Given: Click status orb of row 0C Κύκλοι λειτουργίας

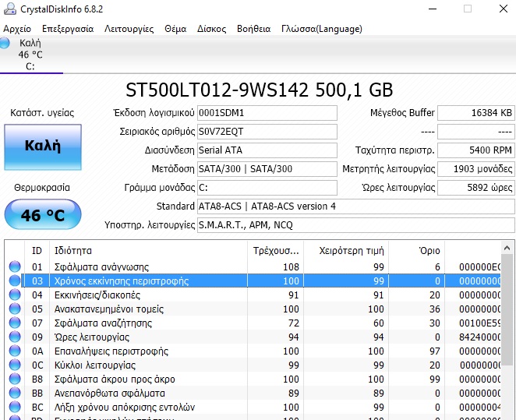Looking at the screenshot, I should pos(15,365).
